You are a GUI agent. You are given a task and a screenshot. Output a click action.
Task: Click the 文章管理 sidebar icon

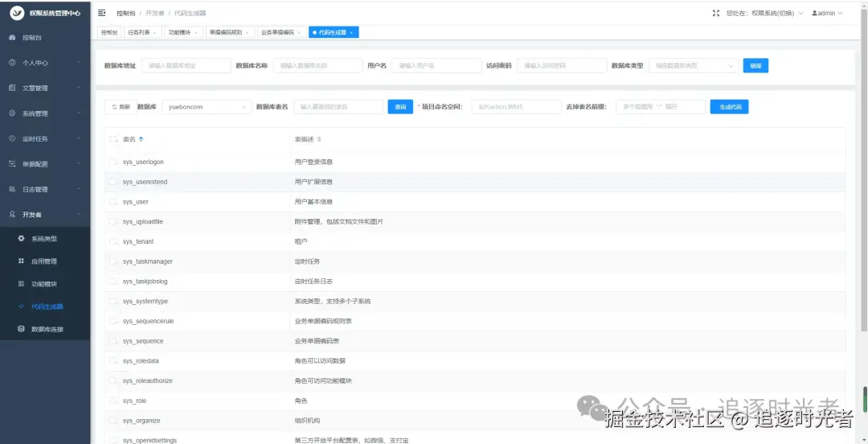12,88
